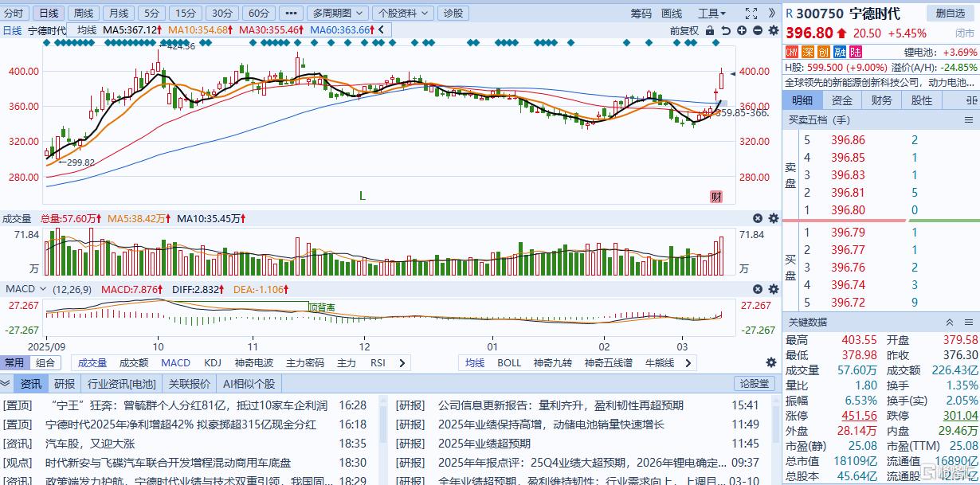This screenshot has width=980, height=485.
Task: Select the 5分 period
Action: click(151, 14)
